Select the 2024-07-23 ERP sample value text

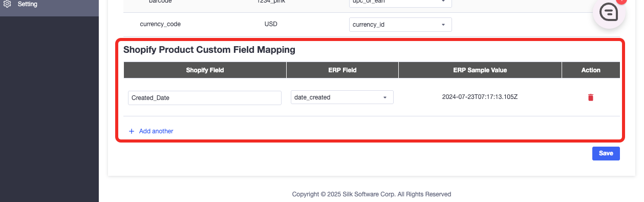tap(480, 97)
